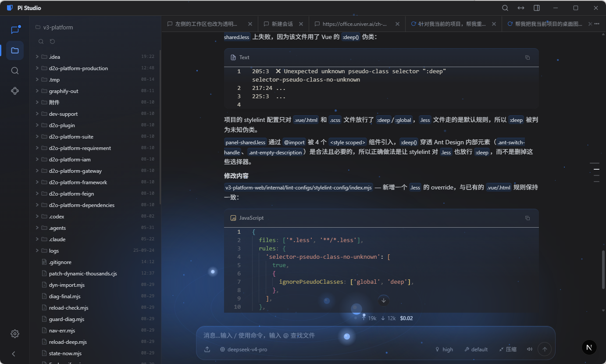The width and height of the screenshot is (606, 364).
Task: Open the search sidebar icon
Action: 15,71
